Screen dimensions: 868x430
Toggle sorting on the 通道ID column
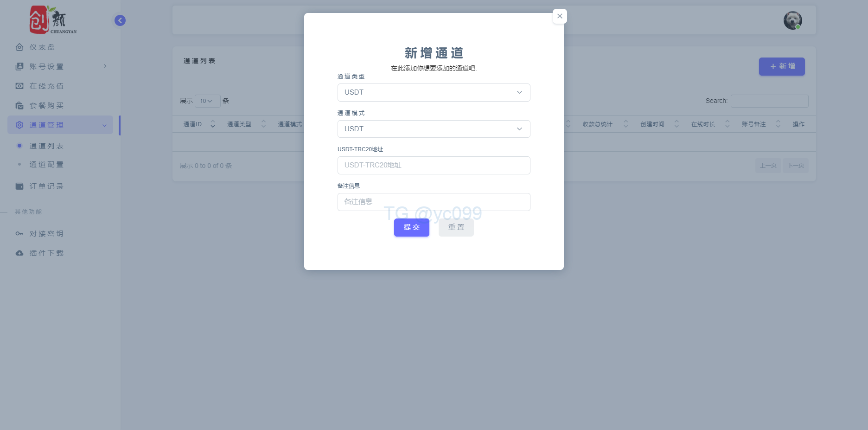(x=212, y=124)
